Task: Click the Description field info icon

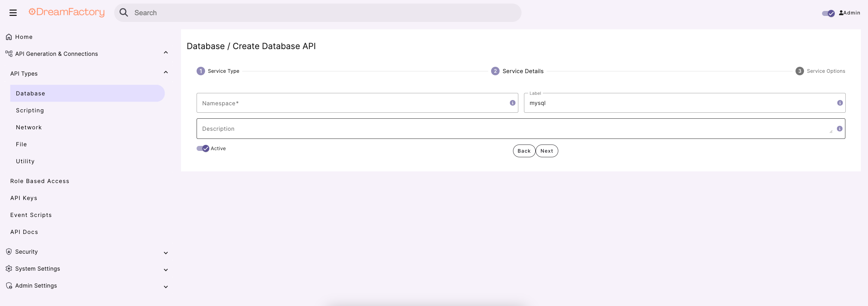Action: [x=839, y=129]
